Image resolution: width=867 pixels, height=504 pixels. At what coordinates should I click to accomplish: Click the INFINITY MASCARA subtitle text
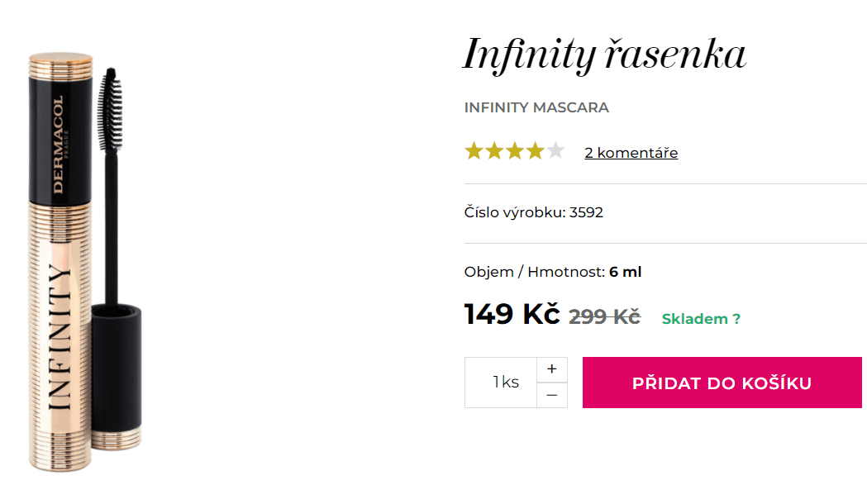coord(536,107)
